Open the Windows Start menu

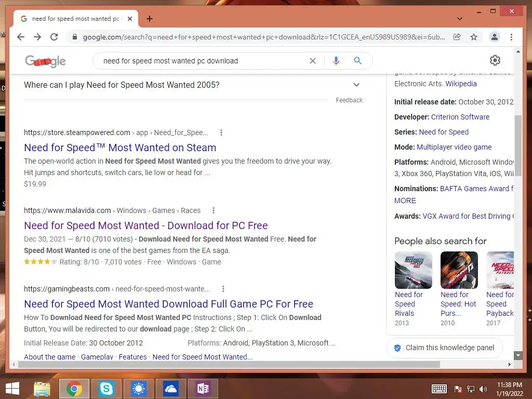coord(12,389)
